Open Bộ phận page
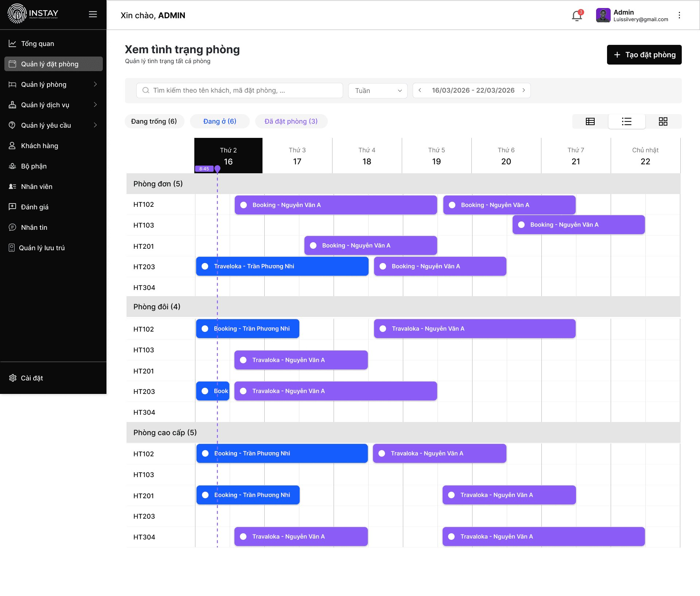Screen dimensions: 700x596 53,166
